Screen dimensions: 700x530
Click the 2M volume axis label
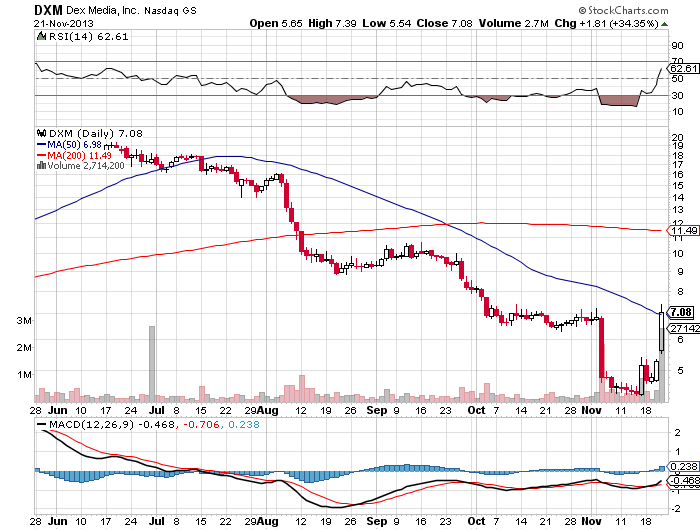point(24,347)
